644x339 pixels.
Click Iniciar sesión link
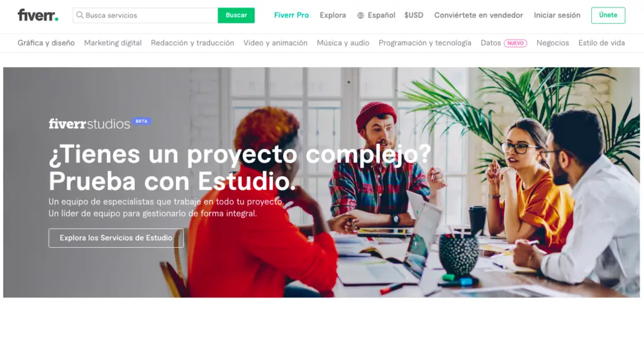(557, 15)
